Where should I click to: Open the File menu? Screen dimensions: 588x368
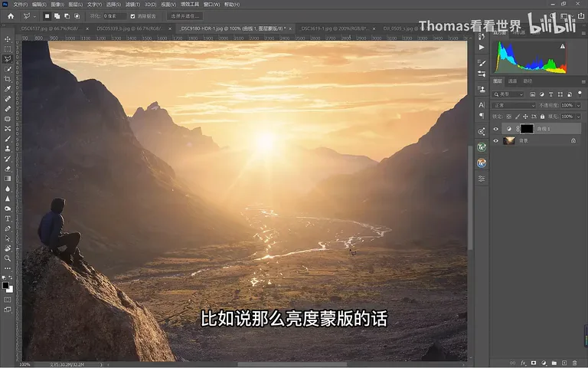[x=20, y=5]
